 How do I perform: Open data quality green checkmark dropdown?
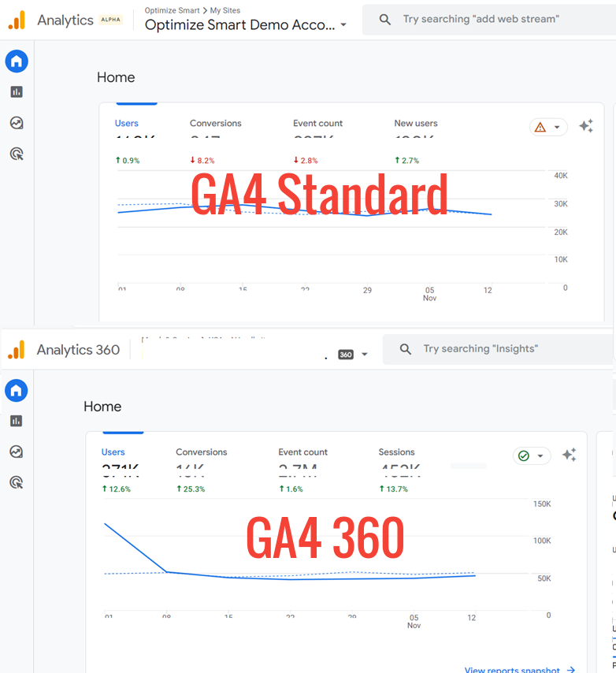[532, 455]
